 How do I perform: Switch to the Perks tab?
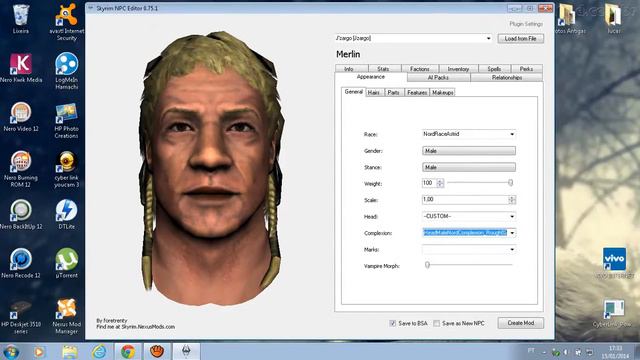click(x=527, y=69)
